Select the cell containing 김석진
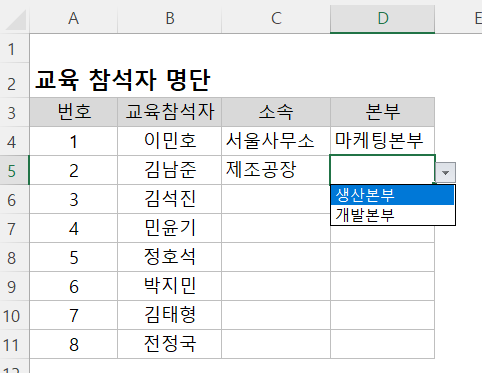 click(x=170, y=199)
